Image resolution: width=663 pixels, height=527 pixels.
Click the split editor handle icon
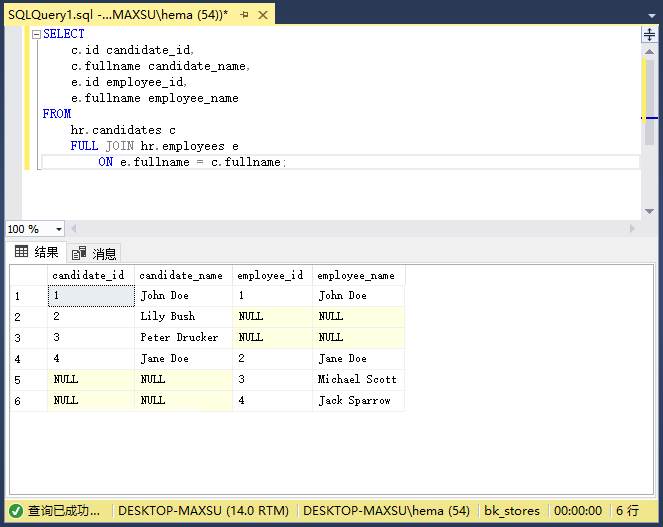(x=649, y=34)
